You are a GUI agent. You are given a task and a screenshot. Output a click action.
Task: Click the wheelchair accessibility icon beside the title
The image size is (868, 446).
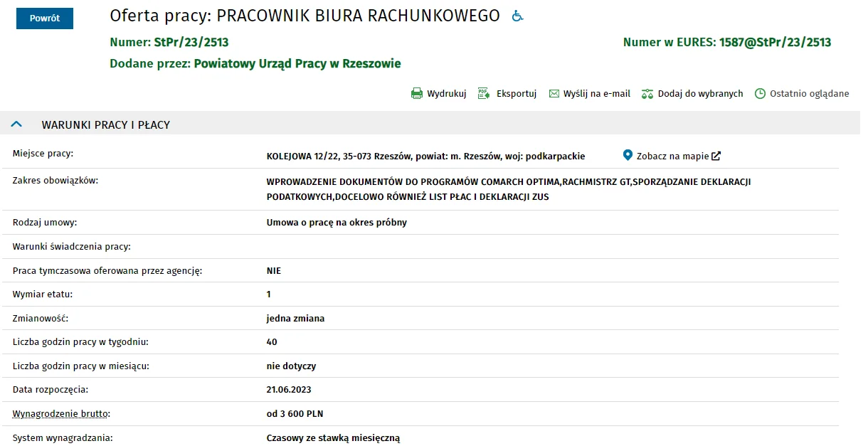518,16
